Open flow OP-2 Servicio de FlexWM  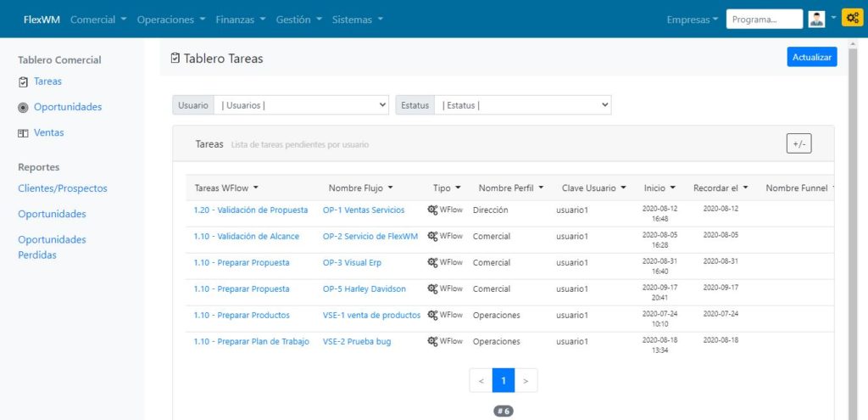(370, 236)
